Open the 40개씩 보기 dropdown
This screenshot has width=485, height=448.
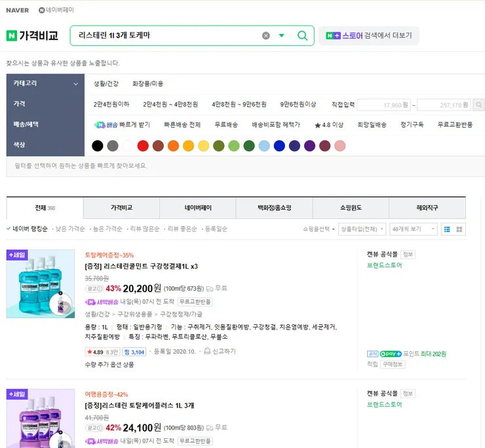pos(414,229)
